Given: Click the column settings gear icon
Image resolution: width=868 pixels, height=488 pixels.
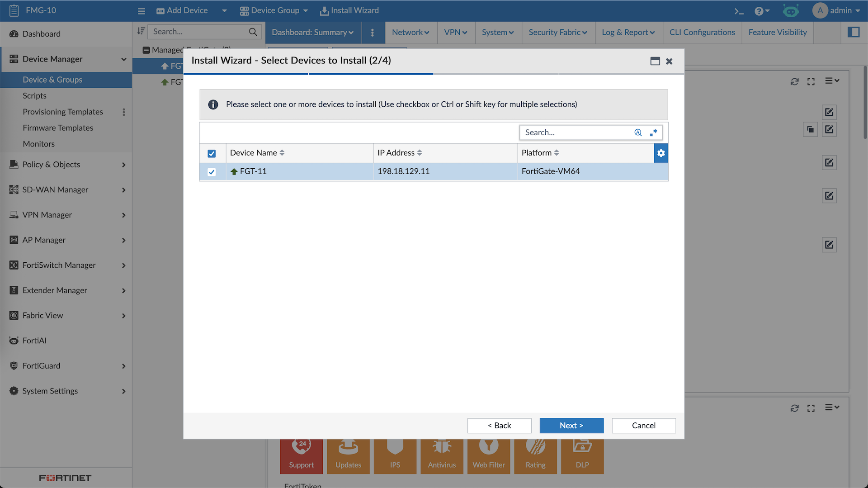Looking at the screenshot, I should point(661,153).
